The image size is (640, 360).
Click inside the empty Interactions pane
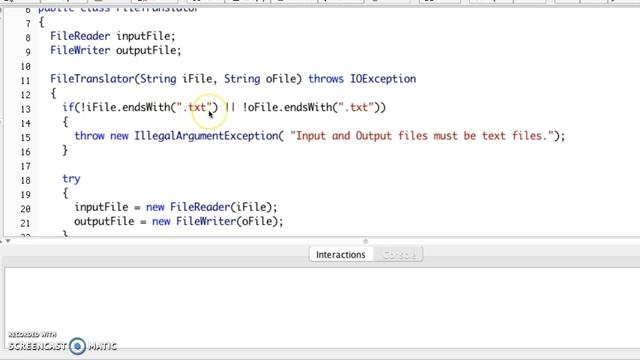(322, 307)
